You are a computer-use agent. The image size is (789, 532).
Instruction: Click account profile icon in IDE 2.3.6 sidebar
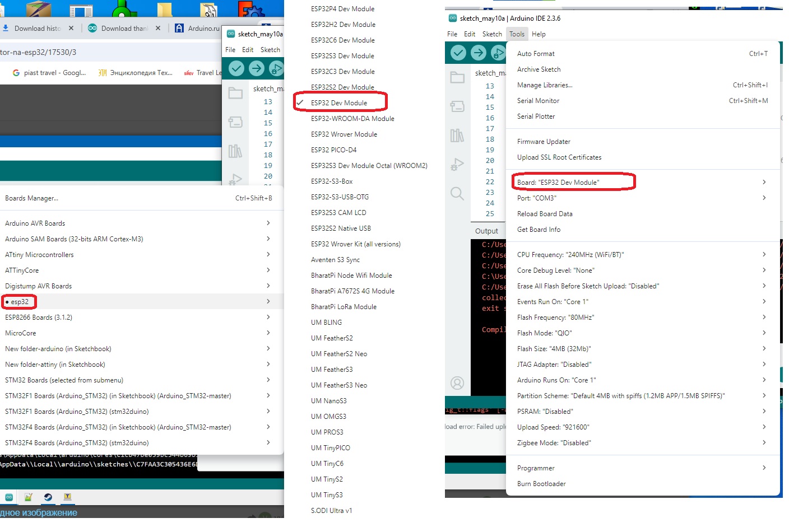tap(457, 383)
